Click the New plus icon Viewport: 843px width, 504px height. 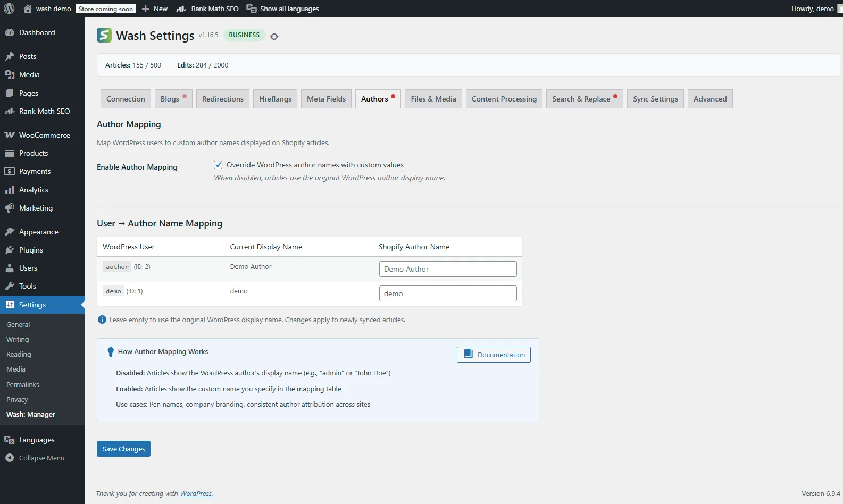coord(145,9)
